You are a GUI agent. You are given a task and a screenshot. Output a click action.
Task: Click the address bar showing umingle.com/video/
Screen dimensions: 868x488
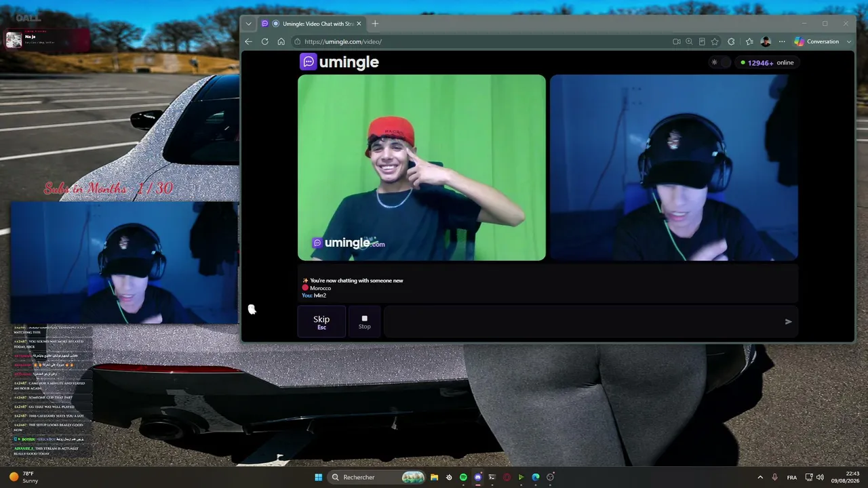pyautogui.click(x=481, y=41)
